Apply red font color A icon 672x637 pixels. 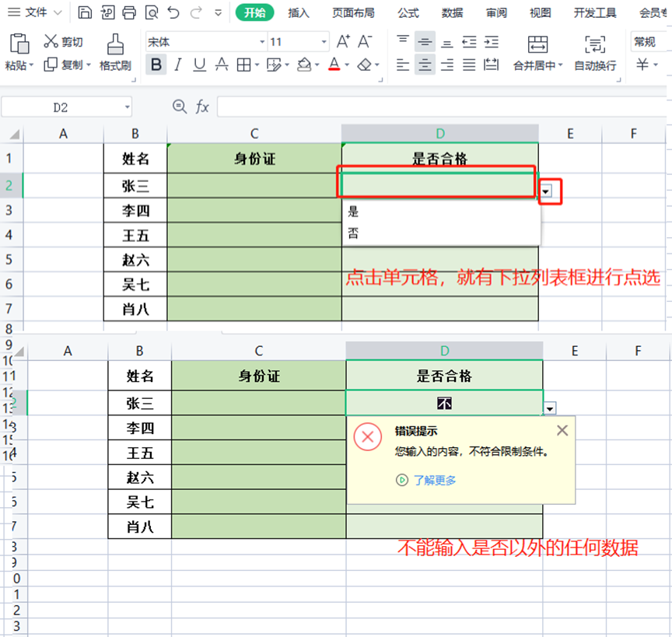(334, 65)
